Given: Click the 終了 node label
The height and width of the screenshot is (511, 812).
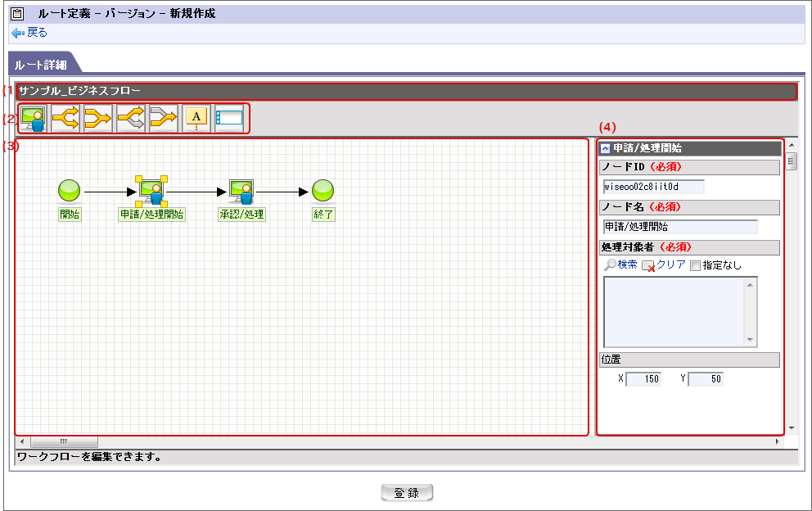Looking at the screenshot, I should point(323,215).
